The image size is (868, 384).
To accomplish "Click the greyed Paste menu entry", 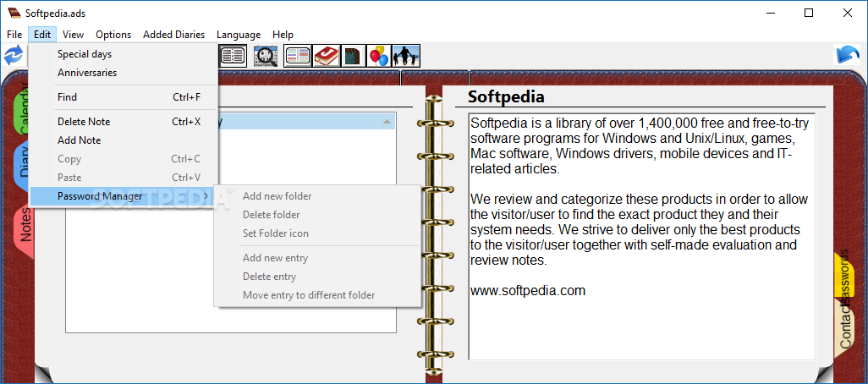I will coord(124,178).
